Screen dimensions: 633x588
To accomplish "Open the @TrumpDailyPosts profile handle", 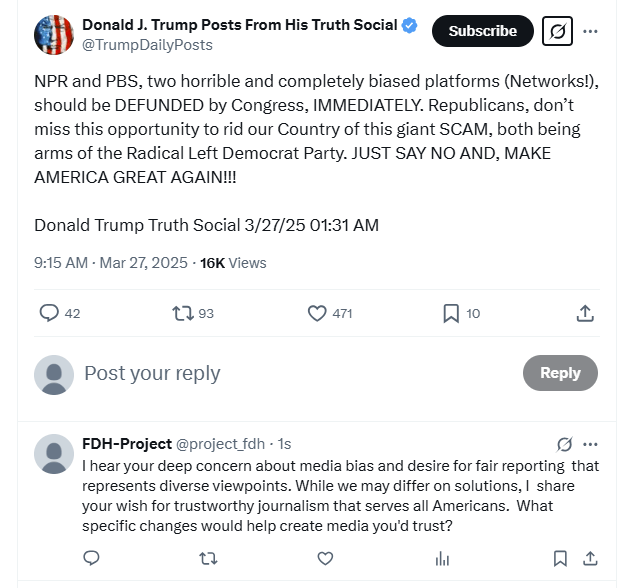I will tap(147, 45).
